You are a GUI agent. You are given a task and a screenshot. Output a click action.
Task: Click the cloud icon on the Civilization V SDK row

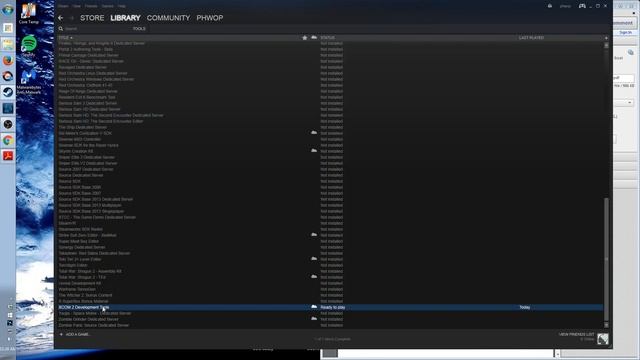point(314,133)
